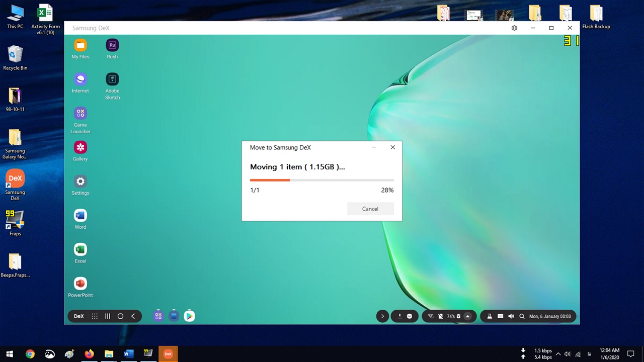644x362 pixels.
Task: Click the DeX button on DeX taskbar
Action: click(79, 316)
